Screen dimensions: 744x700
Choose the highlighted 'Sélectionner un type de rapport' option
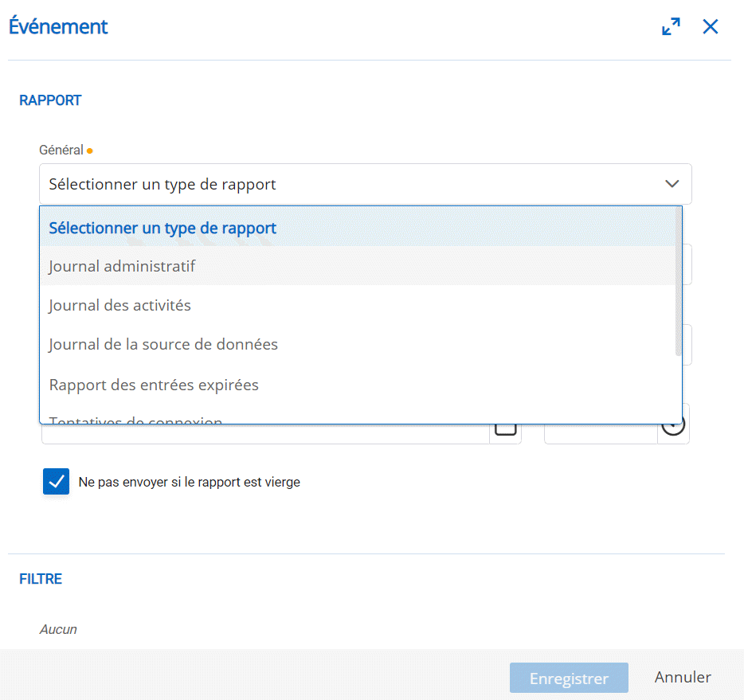click(163, 228)
